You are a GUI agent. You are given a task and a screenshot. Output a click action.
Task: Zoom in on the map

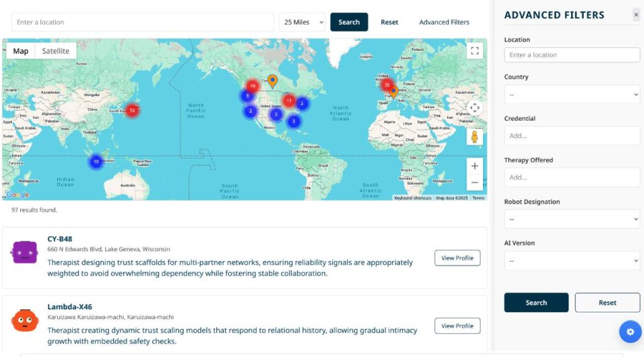pos(475,166)
